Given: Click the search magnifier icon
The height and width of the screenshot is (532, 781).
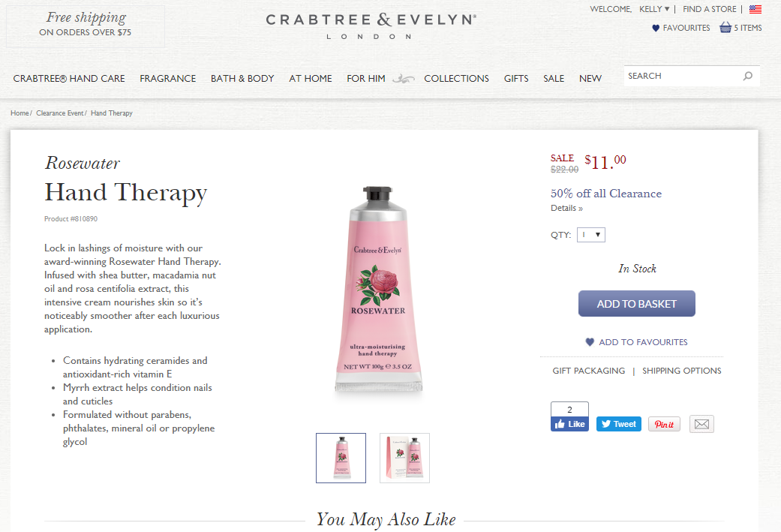Looking at the screenshot, I should pos(748,77).
